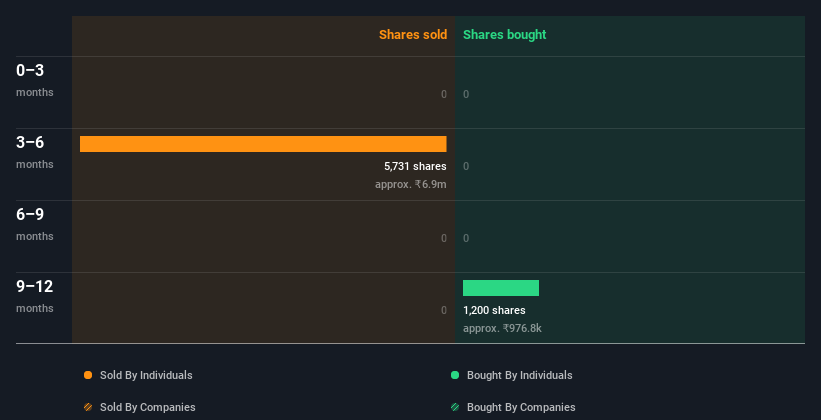Click the green 1,200 shares bought bar
Image resolution: width=821 pixels, height=420 pixels.
click(x=501, y=288)
